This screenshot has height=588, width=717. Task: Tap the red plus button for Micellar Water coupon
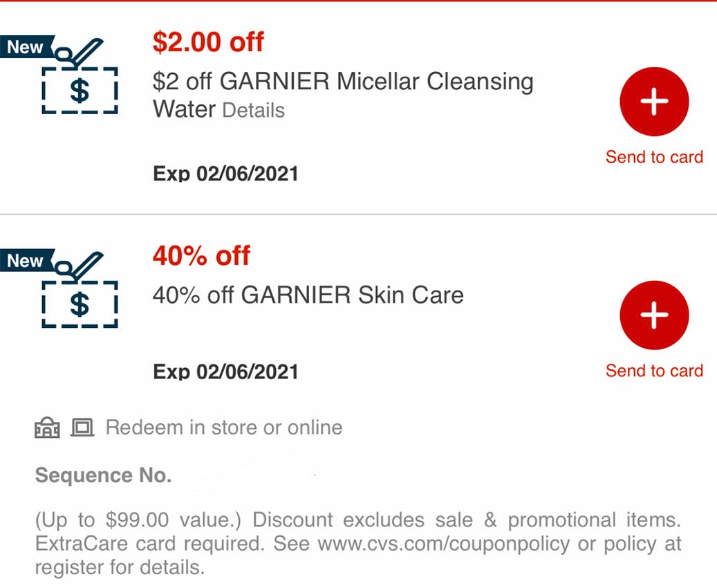(654, 102)
